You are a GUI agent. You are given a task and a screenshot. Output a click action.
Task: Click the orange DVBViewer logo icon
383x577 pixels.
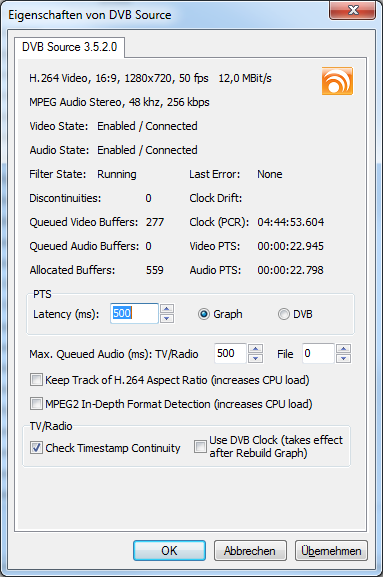point(337,81)
